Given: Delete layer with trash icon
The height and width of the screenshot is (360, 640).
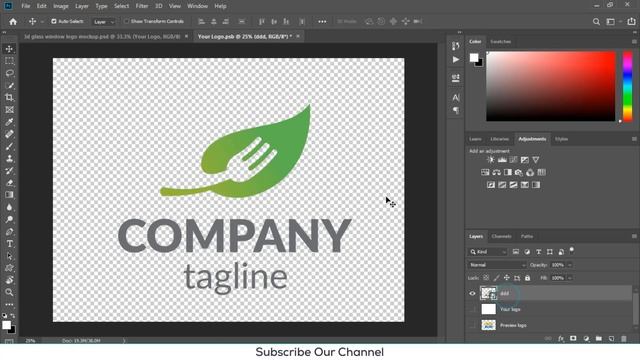Looking at the screenshot, I should (624, 338).
